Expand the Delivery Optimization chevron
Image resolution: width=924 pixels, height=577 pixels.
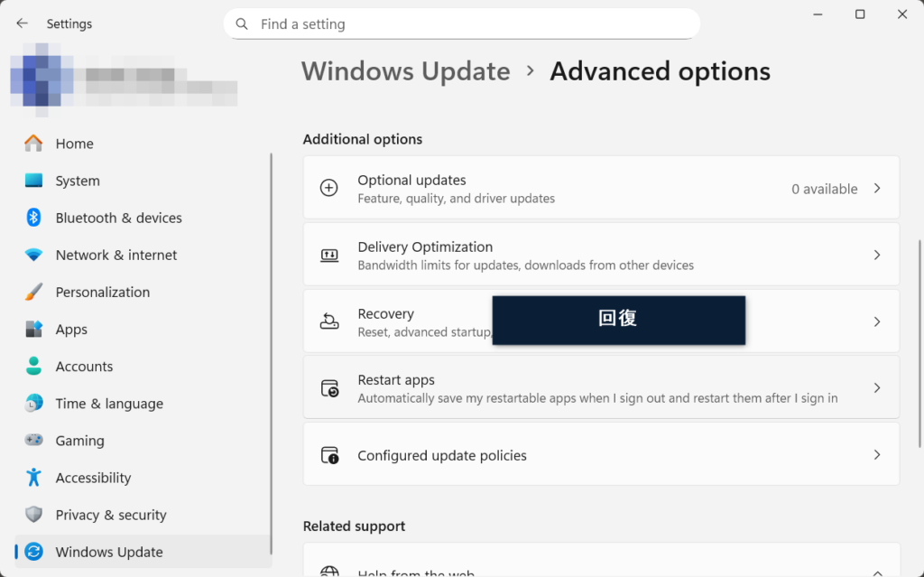tap(876, 255)
